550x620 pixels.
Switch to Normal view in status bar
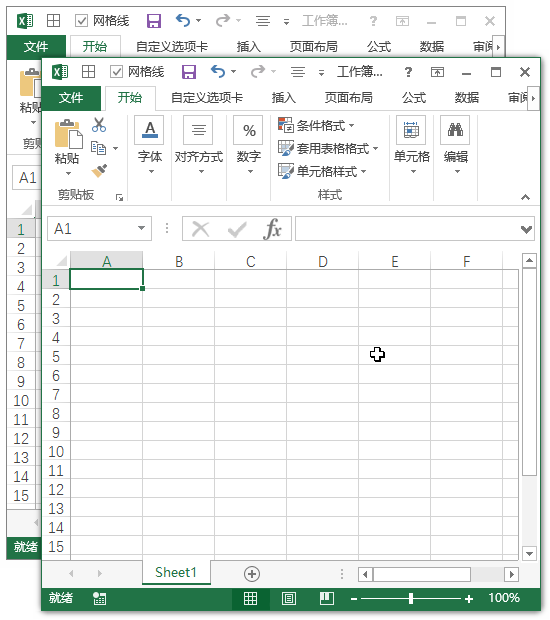(250, 599)
